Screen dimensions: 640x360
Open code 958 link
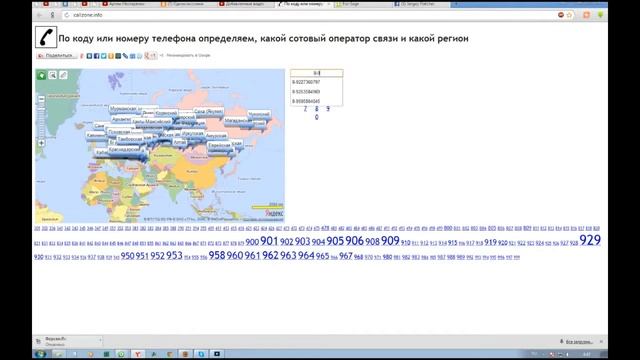(x=217, y=255)
